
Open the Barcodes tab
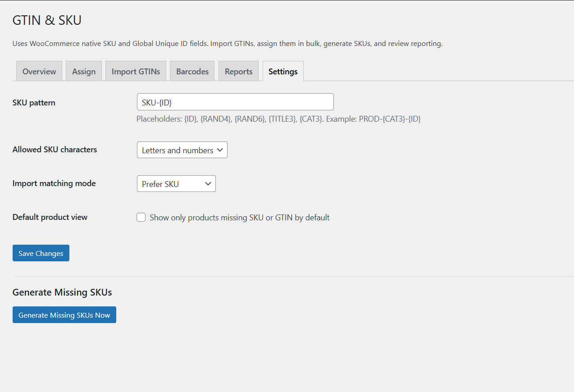pos(192,71)
